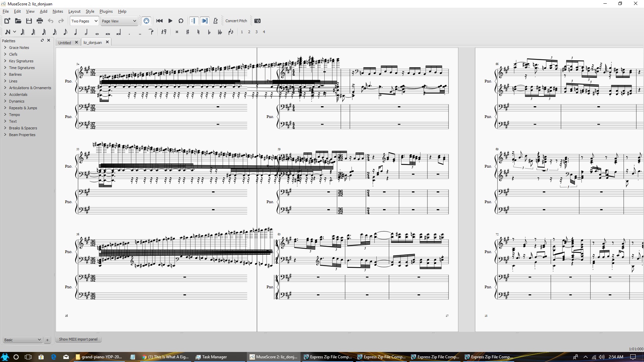The width and height of the screenshot is (644, 362).
Task: Open the Basic workspace dropdown
Action: click(x=22, y=340)
